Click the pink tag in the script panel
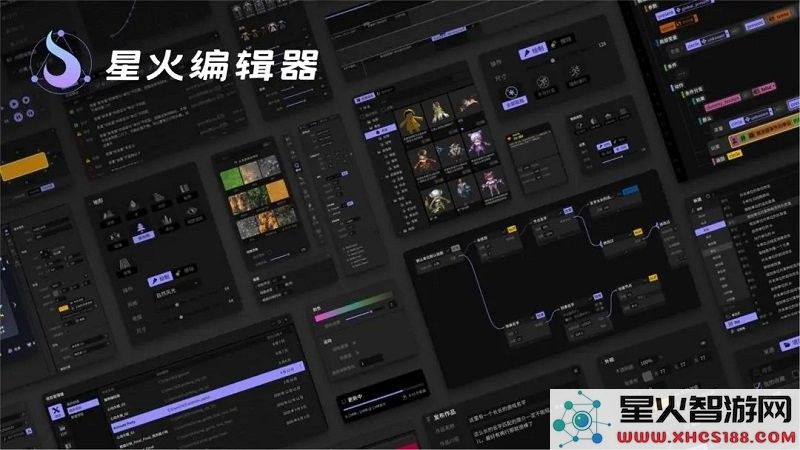This screenshot has width=800, height=450. [x=722, y=103]
